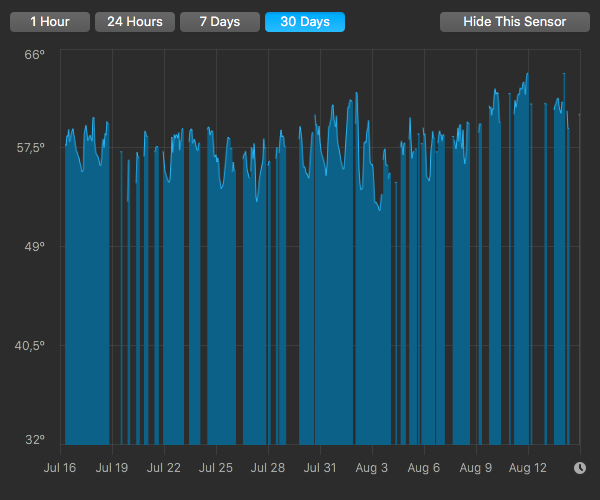Click the 57,5° axis label
Viewport: 600px width, 500px height.
[31, 147]
